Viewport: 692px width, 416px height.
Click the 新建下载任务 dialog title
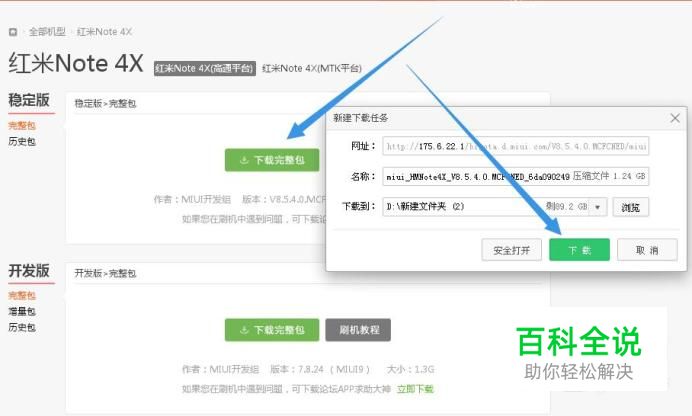(x=361, y=118)
